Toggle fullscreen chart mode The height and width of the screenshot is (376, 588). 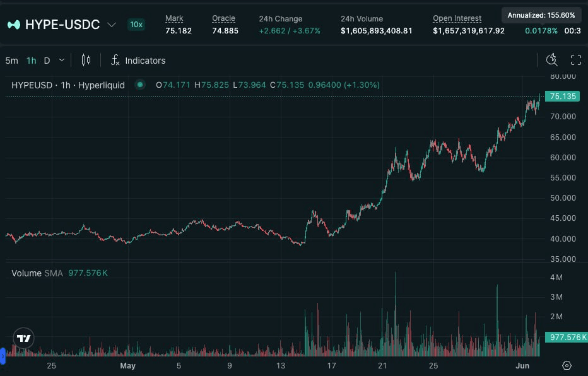tap(575, 59)
